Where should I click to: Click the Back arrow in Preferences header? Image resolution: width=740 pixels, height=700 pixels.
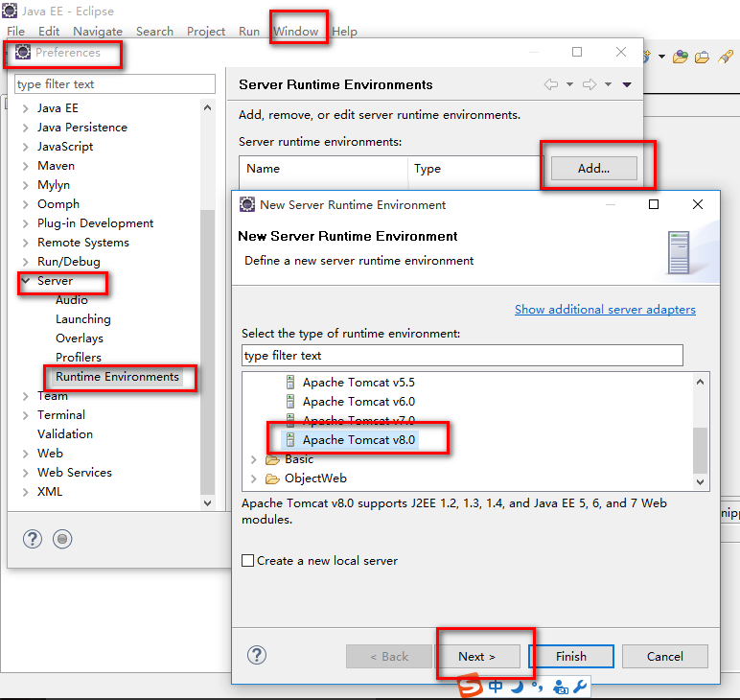[551, 84]
